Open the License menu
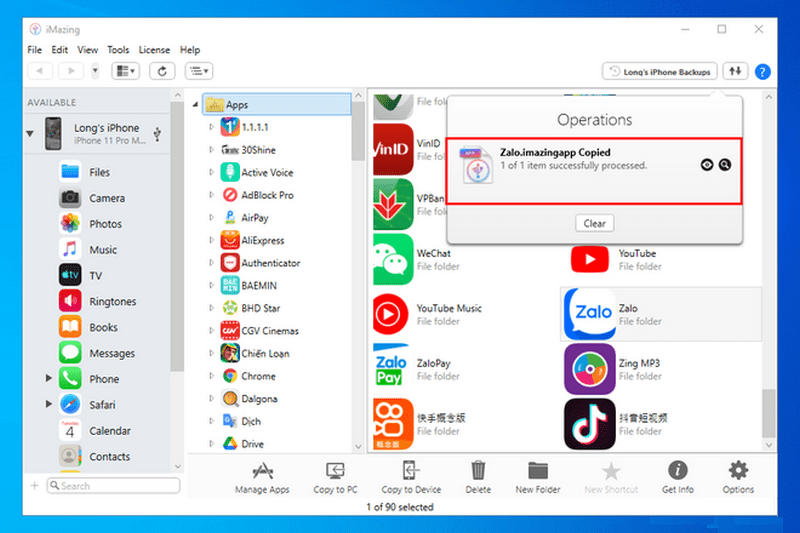Viewport: 800px width, 533px height. coord(154,50)
